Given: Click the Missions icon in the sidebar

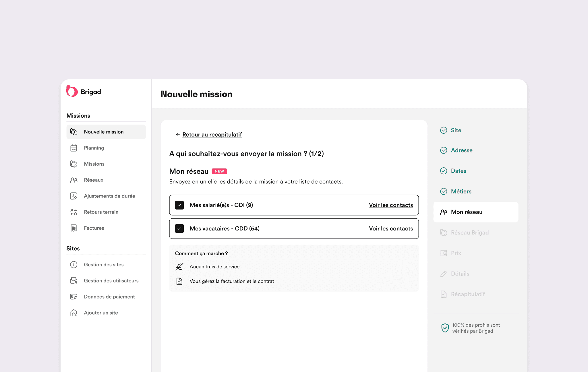Looking at the screenshot, I should click(x=74, y=164).
